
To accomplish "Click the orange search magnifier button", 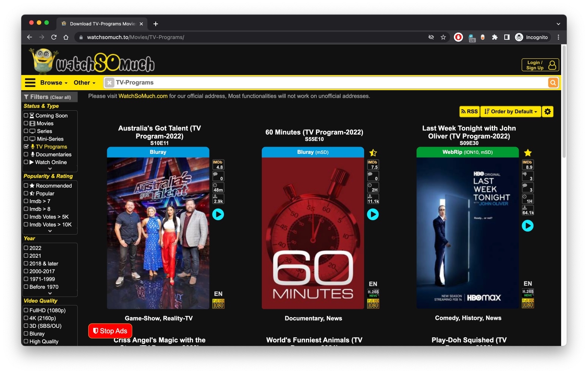I will pos(553,83).
